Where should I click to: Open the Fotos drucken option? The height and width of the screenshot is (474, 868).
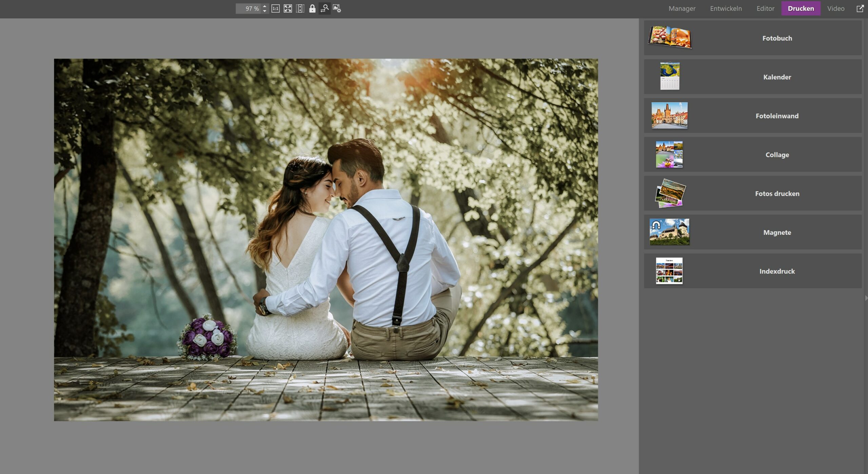752,193
